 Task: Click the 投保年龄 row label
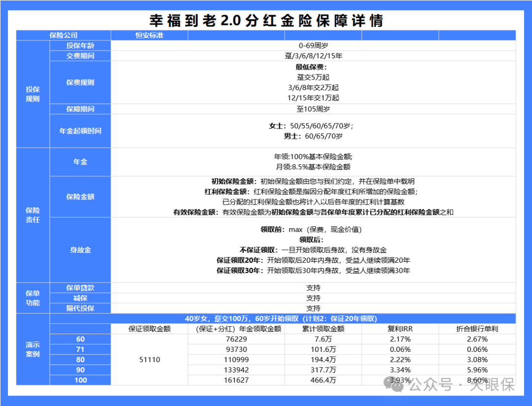[x=80, y=45]
